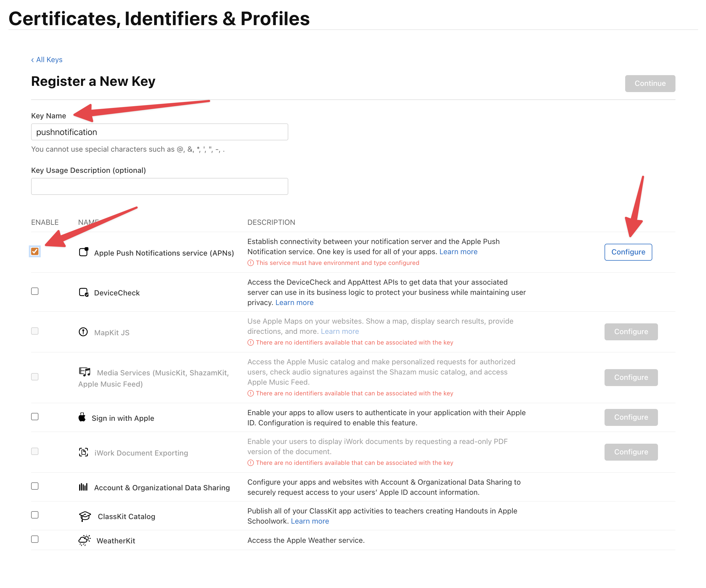Image resolution: width=706 pixels, height=588 pixels.
Task: Uncheck the APNs enable checkbox
Action: point(35,251)
